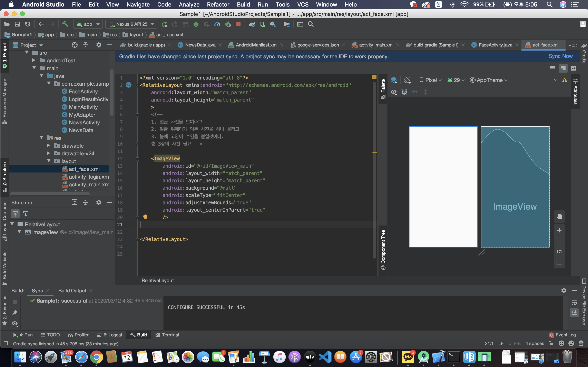Open the Refactor menu
Screen dimensions: 588x367
pyautogui.click(x=218, y=4)
